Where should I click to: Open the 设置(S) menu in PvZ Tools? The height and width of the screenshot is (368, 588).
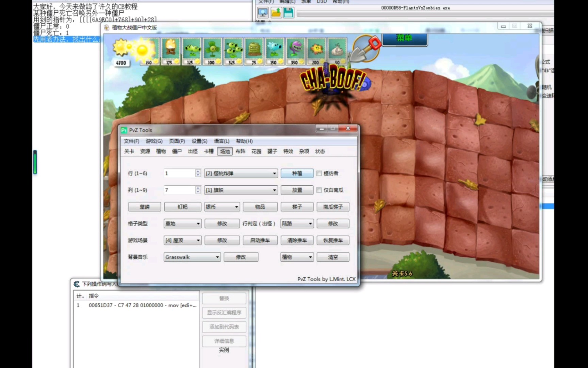tap(199, 141)
